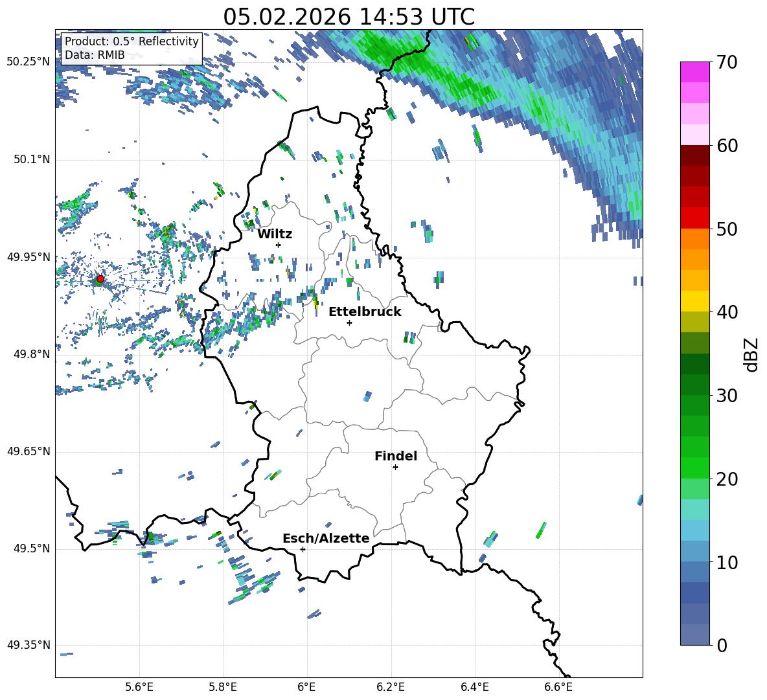Screen dimensions: 767x700
Task: Click the colorbar tick label 60
Action: [726, 146]
